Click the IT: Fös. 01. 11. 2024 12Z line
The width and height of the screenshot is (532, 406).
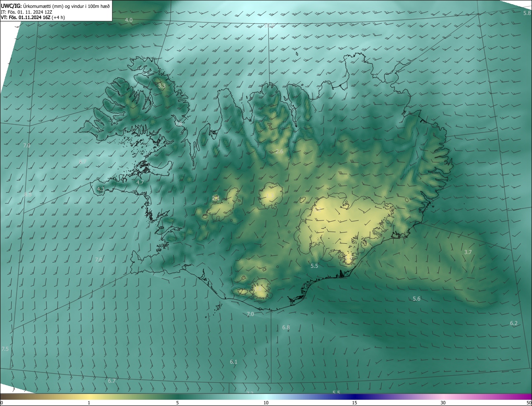point(27,12)
